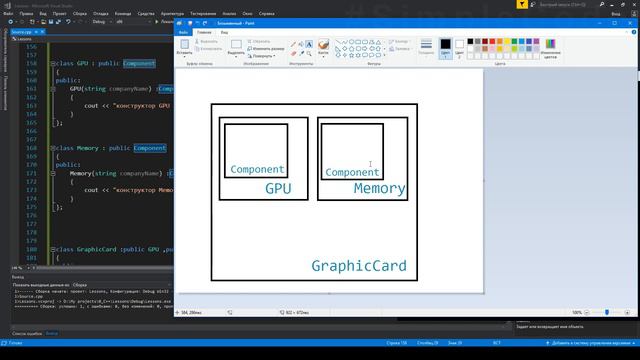
Task: Choose the Oval shape in Paint
Action: point(351,42)
